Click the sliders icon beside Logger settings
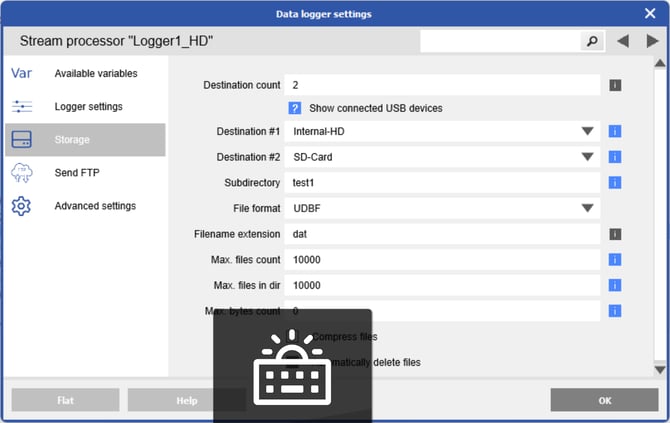670x423 pixels. pyautogui.click(x=22, y=106)
